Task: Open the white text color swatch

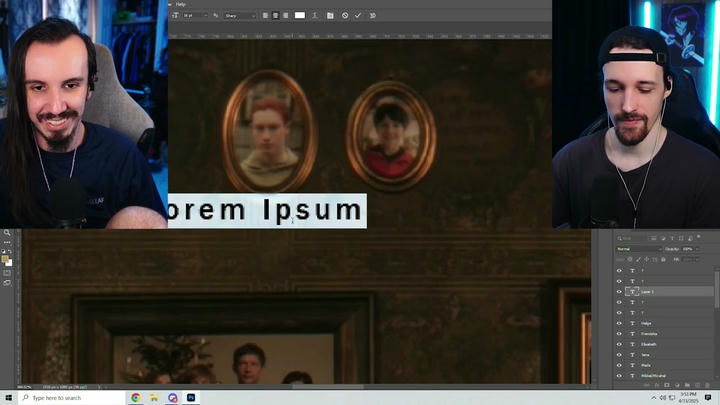Action: [299, 15]
